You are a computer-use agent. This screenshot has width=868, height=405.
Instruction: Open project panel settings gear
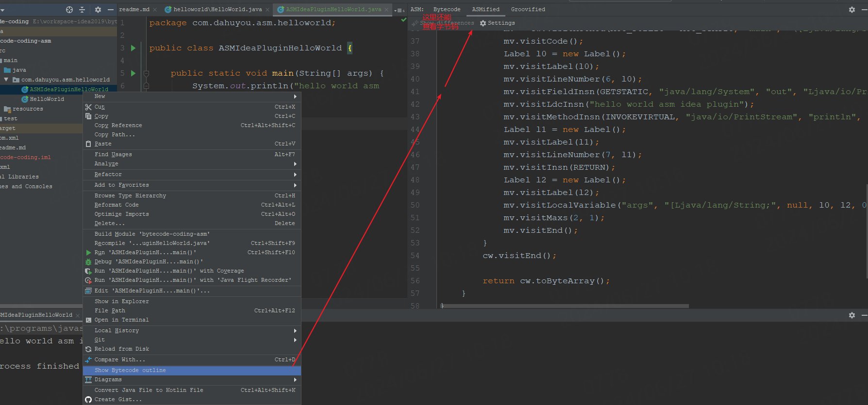[x=98, y=10]
